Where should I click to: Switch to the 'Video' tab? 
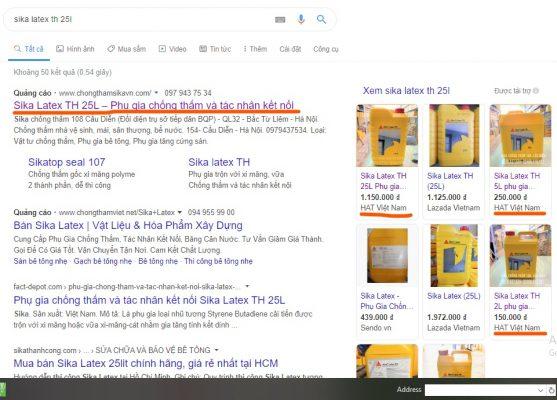173,49
